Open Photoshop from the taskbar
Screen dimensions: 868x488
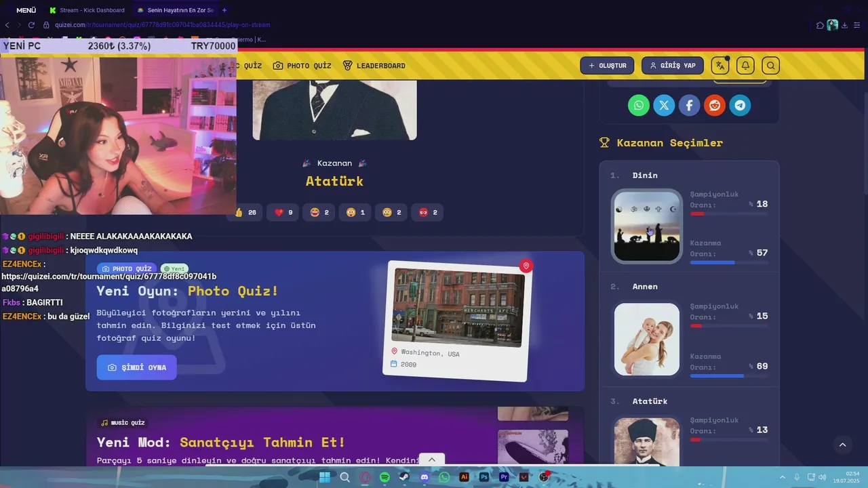pyautogui.click(x=484, y=477)
